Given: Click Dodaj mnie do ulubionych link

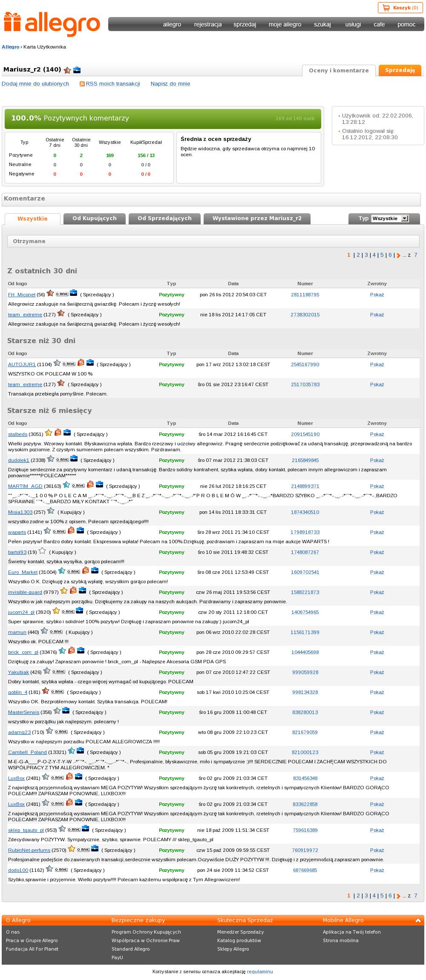Looking at the screenshot, I should pyautogui.click(x=35, y=84).
